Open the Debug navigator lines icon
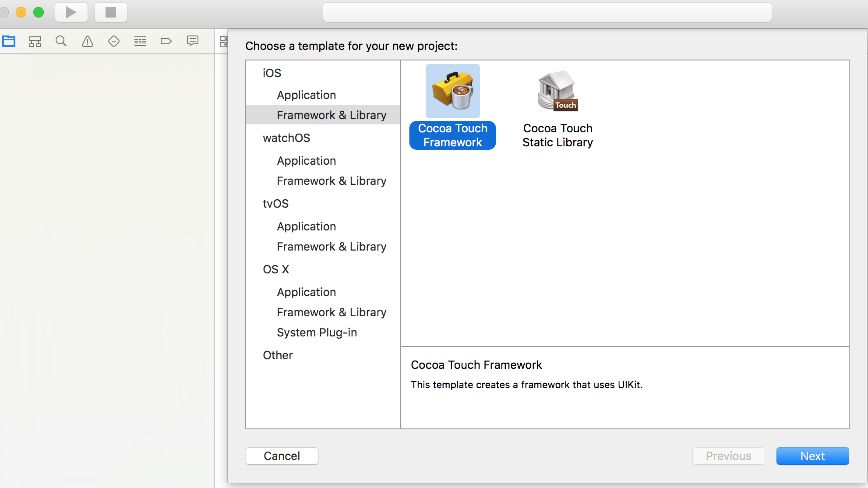The width and height of the screenshot is (868, 488). tap(140, 42)
